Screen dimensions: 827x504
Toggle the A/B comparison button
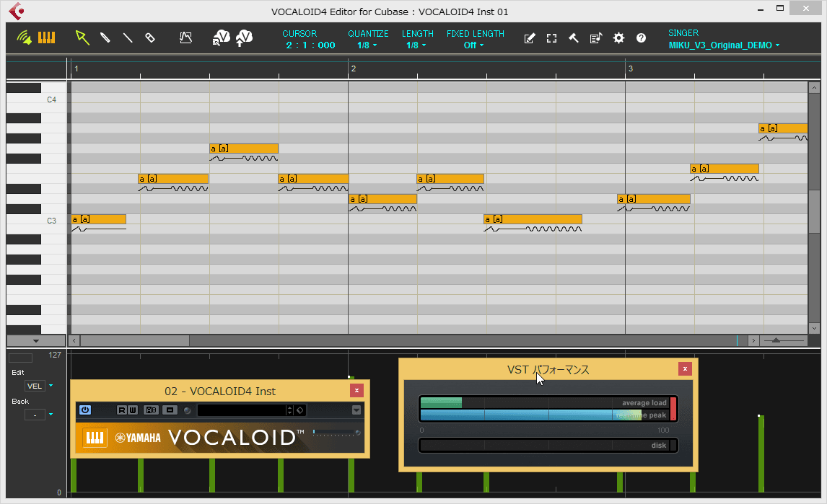coord(151,410)
